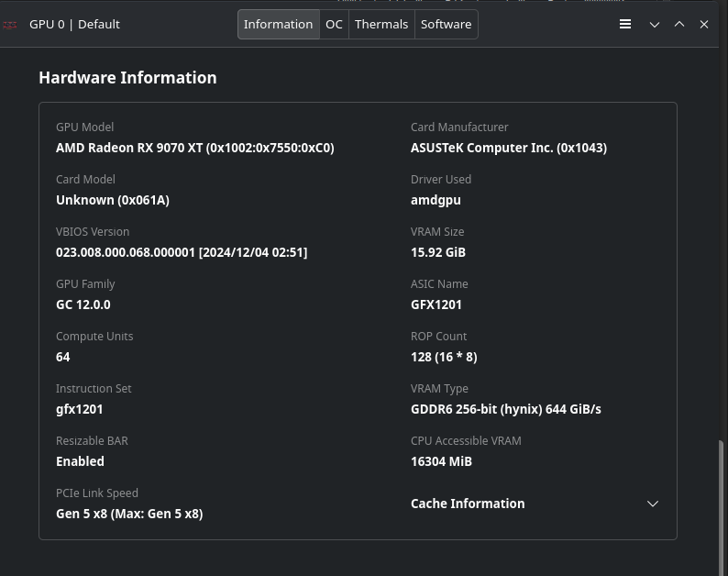The width and height of the screenshot is (728, 576).
Task: Click the GPU Model label
Action: (84, 127)
